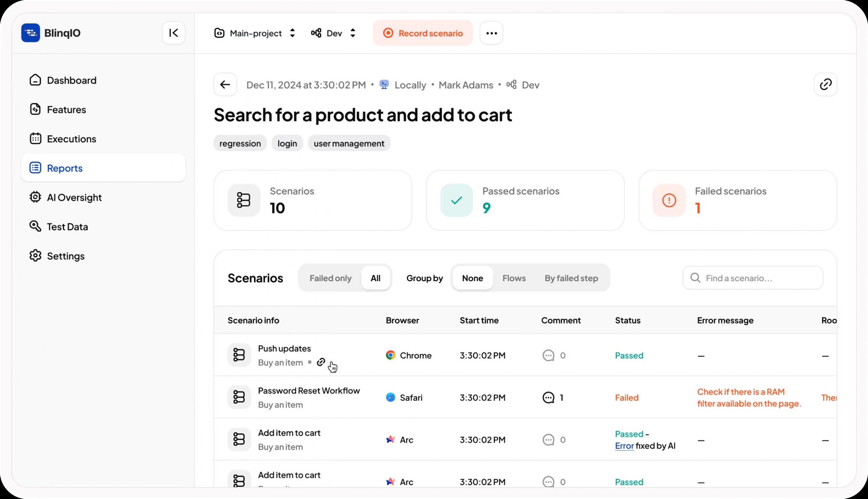Open the Main-project selector dropdown
The width and height of the screenshot is (868, 499).
coord(255,33)
